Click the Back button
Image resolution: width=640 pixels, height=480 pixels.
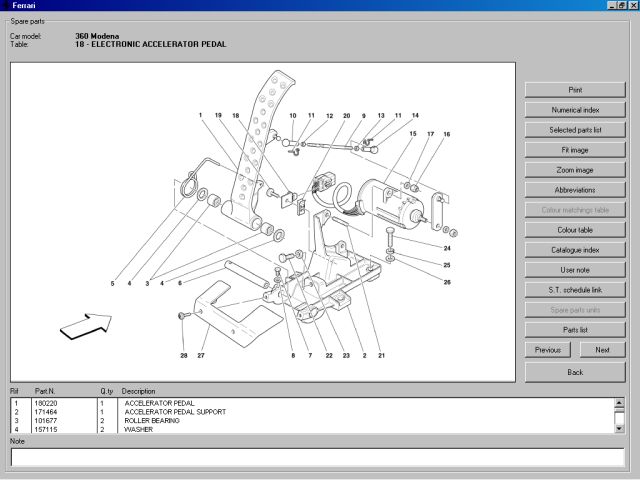coord(575,372)
